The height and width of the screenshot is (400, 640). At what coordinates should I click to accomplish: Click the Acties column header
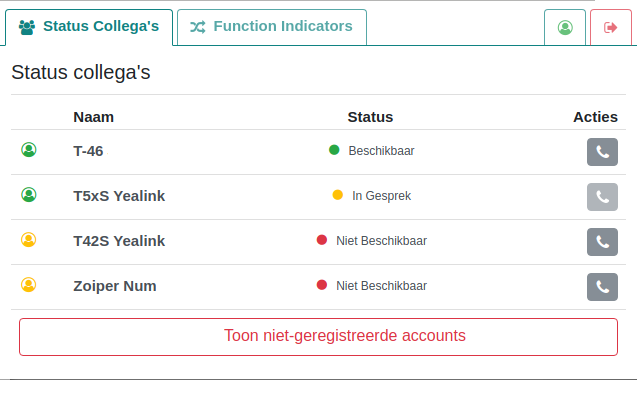(x=595, y=117)
